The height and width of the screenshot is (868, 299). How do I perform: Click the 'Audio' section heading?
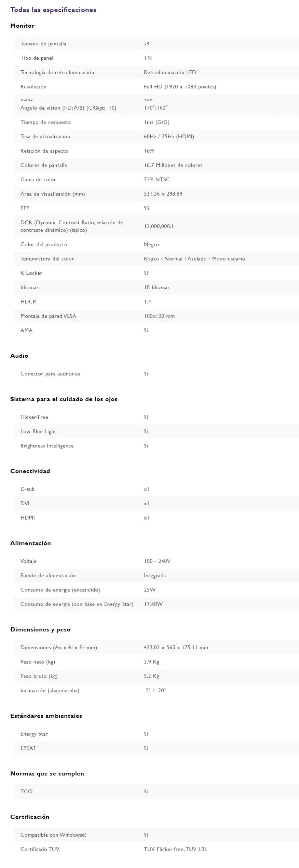pos(19,356)
